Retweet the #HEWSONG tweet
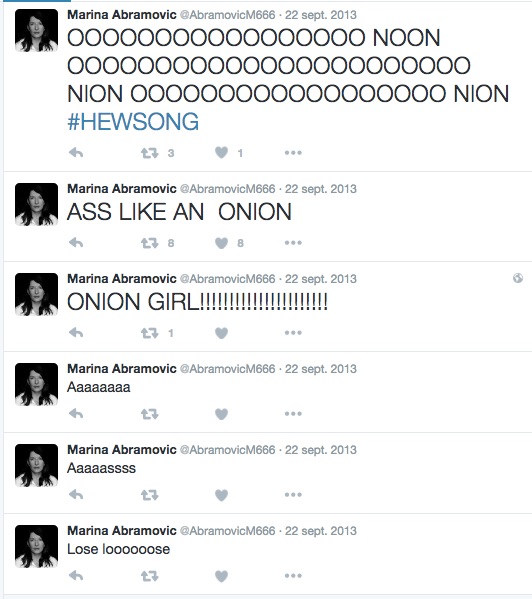This screenshot has width=532, height=599. (149, 153)
